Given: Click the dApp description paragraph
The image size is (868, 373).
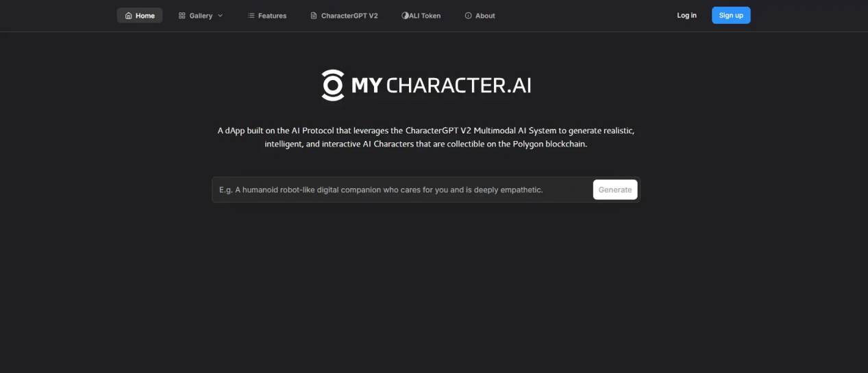Looking at the screenshot, I should [x=430, y=138].
